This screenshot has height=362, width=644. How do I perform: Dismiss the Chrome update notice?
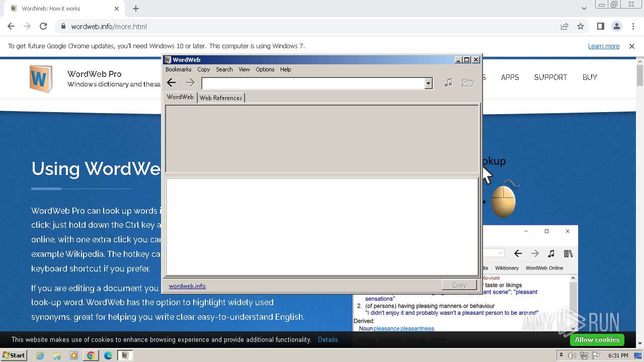(x=632, y=46)
